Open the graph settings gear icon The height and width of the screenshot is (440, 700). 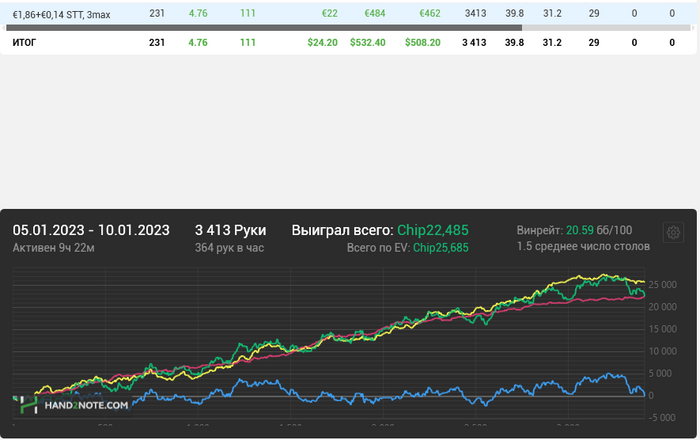click(673, 232)
